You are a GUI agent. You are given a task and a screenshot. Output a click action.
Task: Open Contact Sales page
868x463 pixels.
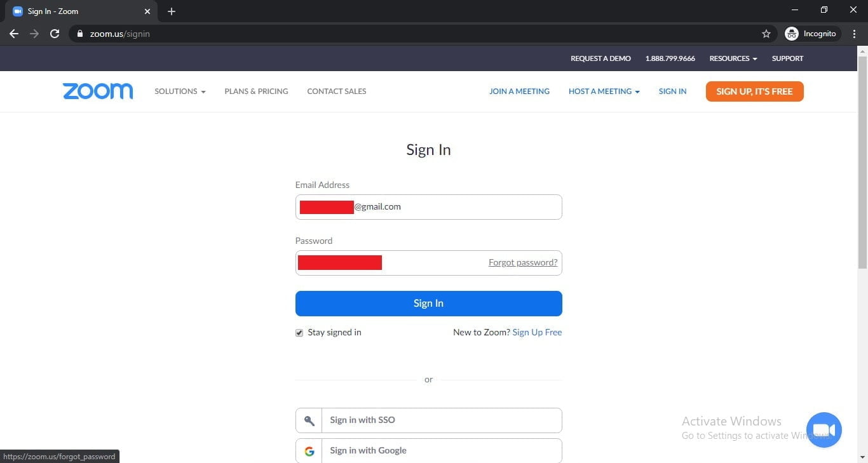pos(337,91)
